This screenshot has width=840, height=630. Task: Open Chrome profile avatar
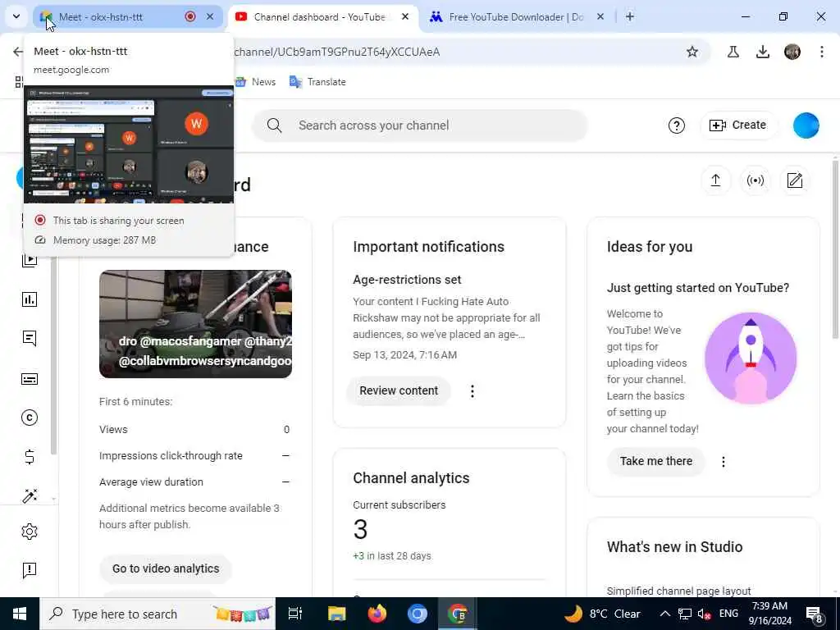[x=792, y=52]
